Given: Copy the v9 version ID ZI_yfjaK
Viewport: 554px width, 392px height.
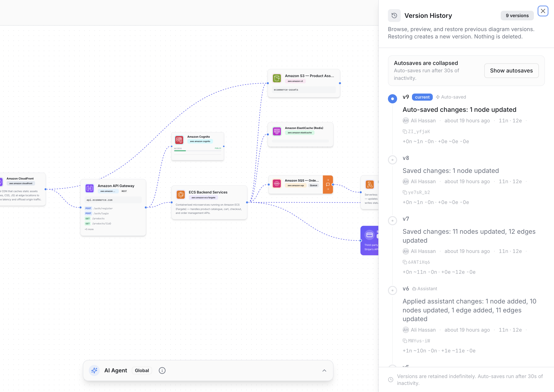Looking at the screenshot, I should click(416, 132).
